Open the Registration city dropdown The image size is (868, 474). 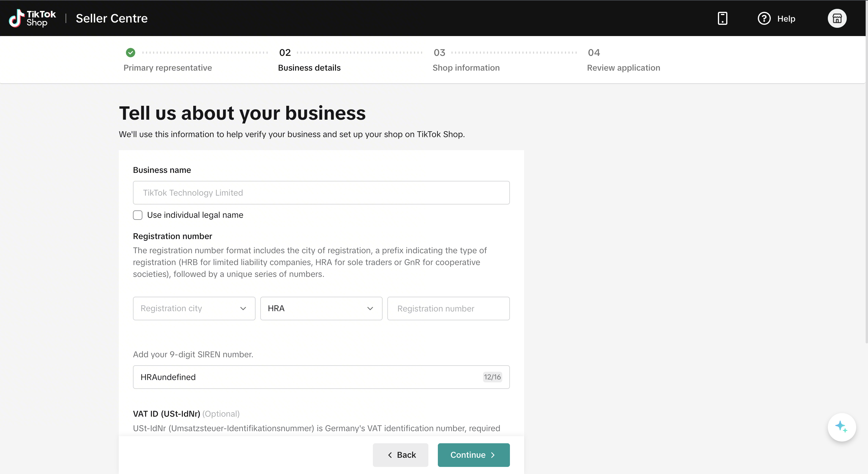[194, 309]
